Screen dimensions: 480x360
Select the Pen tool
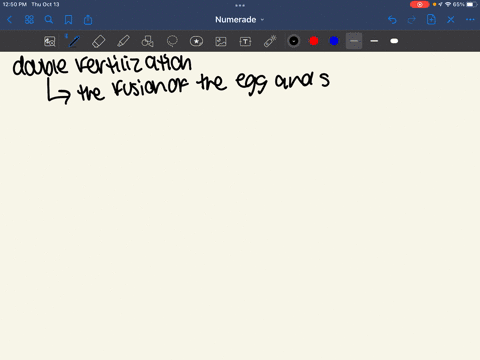74,41
